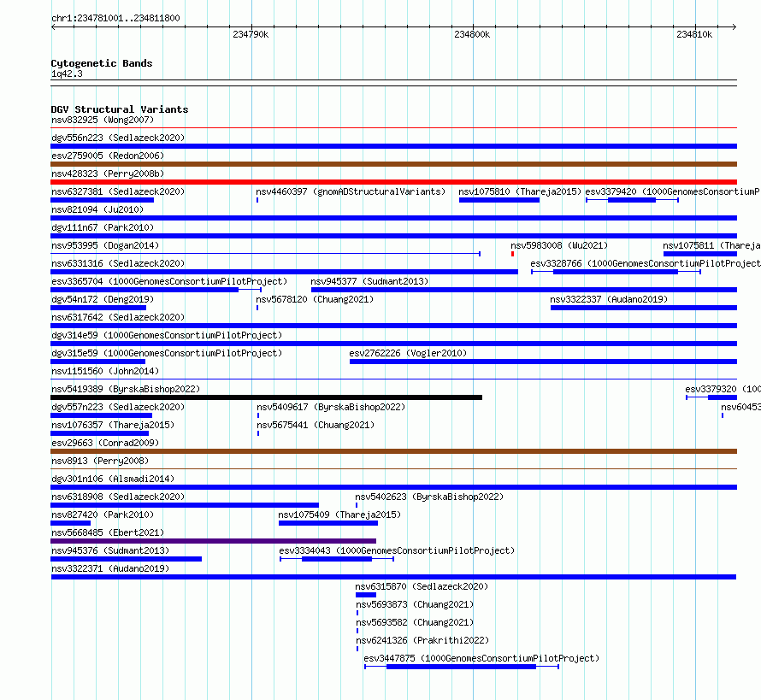761x700 pixels.
Task: Click the nsv5668485 (Ebert2021) purple bar
Action: pos(213,541)
